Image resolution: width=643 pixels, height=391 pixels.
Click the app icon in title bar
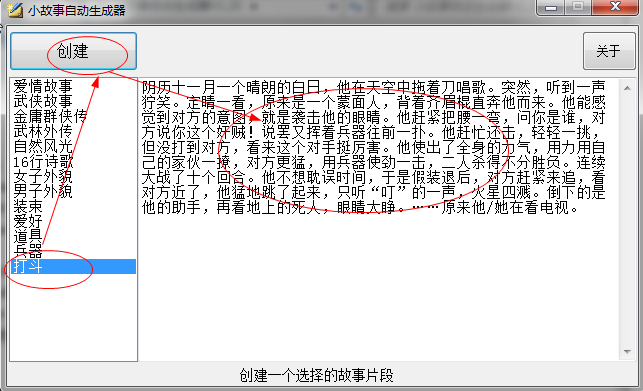[x=15, y=10]
